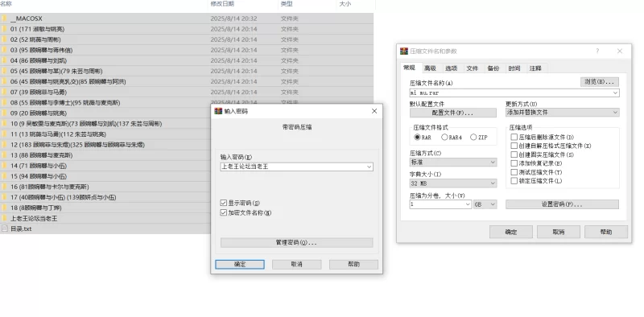
Task: Click the date 2025/8/14 20:32 of __MACOSX
Action: 233,19
